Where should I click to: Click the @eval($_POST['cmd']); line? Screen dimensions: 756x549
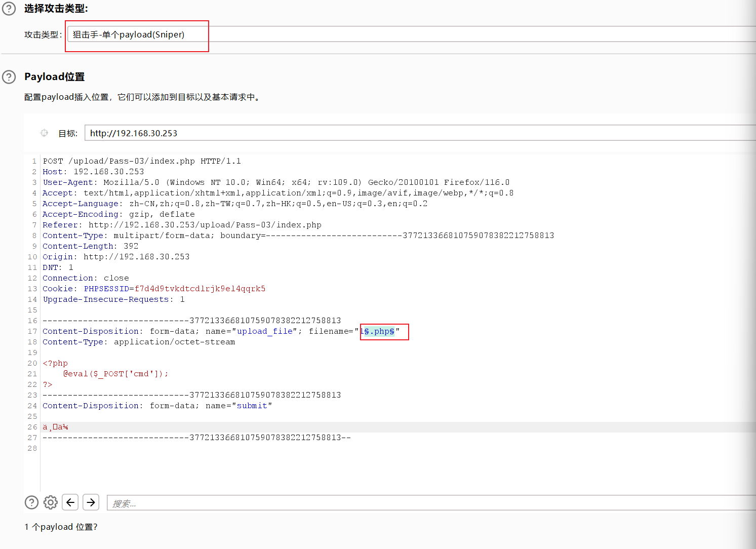tap(115, 374)
